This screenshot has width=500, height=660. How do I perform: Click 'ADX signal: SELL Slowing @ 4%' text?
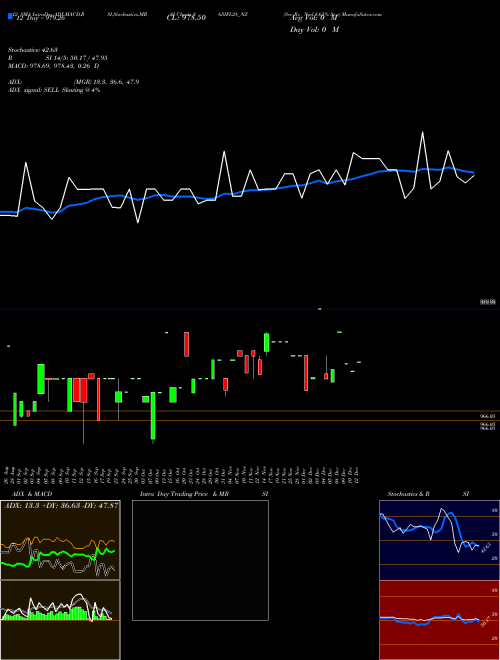(x=54, y=90)
